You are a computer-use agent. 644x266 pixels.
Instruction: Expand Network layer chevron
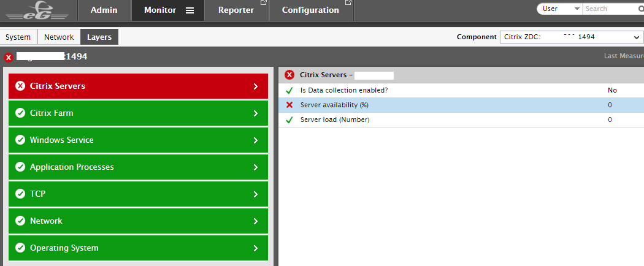[256, 221]
